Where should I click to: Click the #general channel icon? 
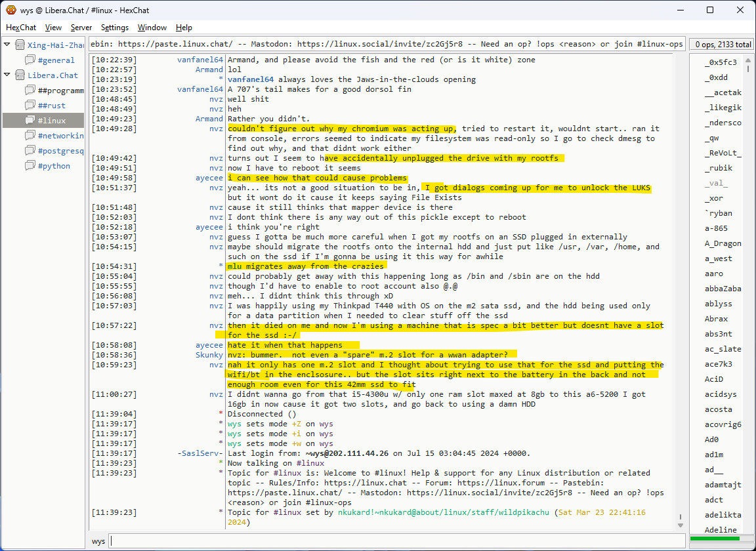click(x=30, y=60)
